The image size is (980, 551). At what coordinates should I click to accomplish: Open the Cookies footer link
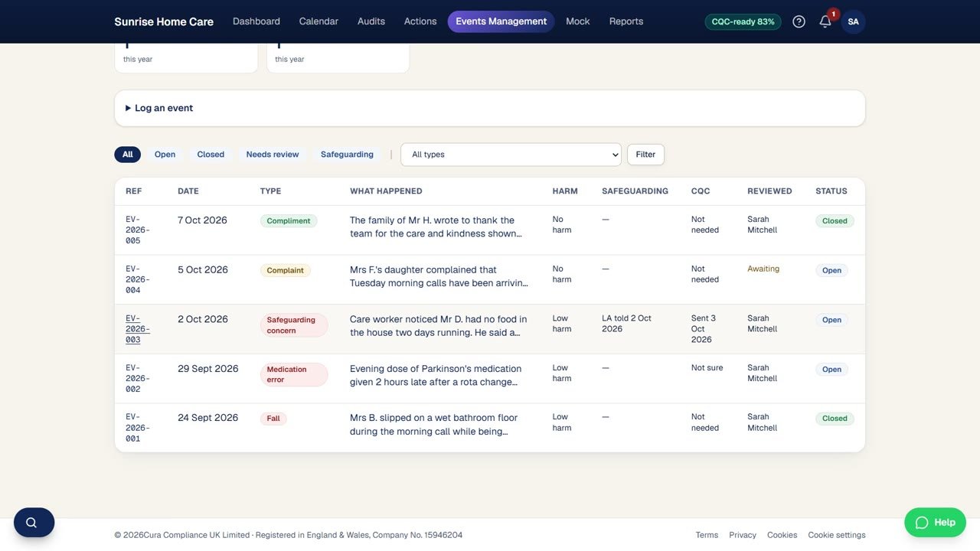pos(782,535)
